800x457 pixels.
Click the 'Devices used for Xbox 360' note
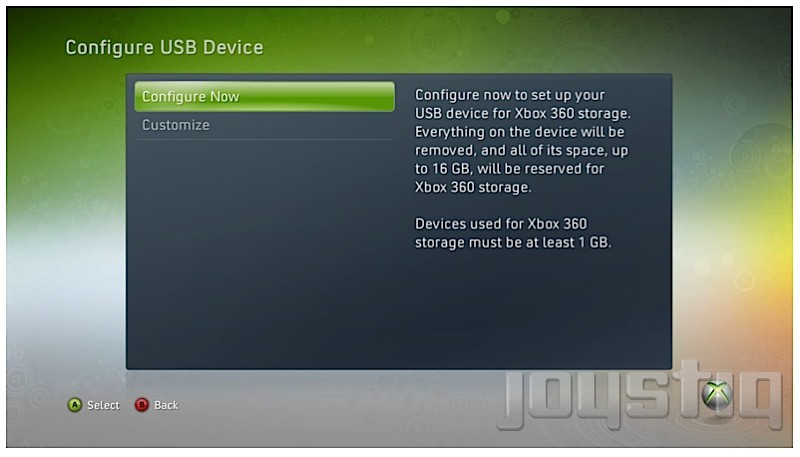[513, 233]
